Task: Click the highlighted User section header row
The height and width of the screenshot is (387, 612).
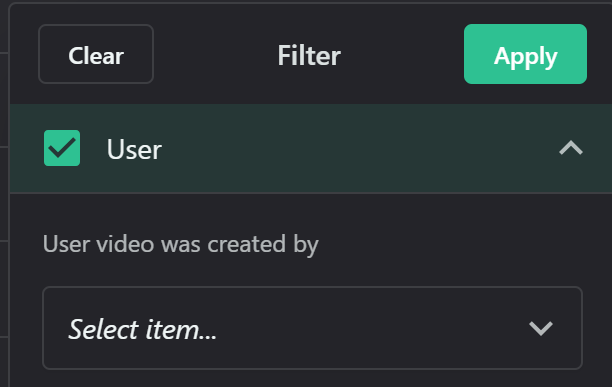Action: [311, 148]
